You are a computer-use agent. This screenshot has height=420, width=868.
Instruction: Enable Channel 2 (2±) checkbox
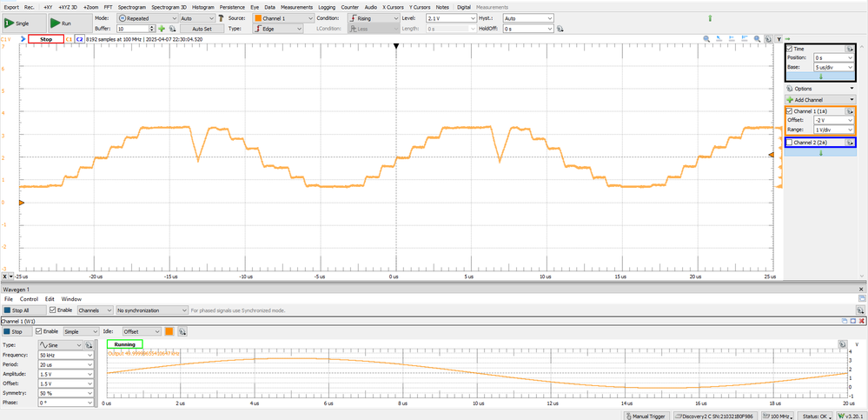pos(790,143)
